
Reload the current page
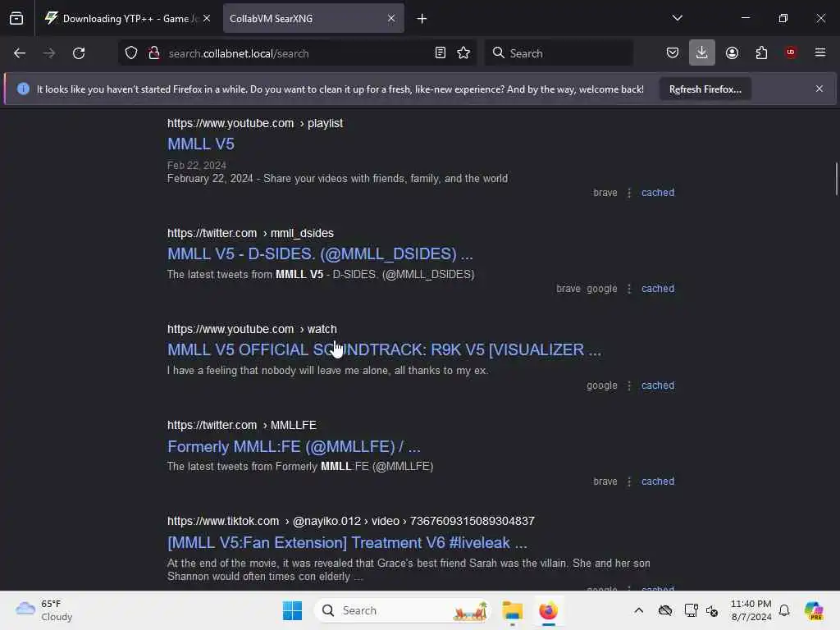tap(79, 53)
